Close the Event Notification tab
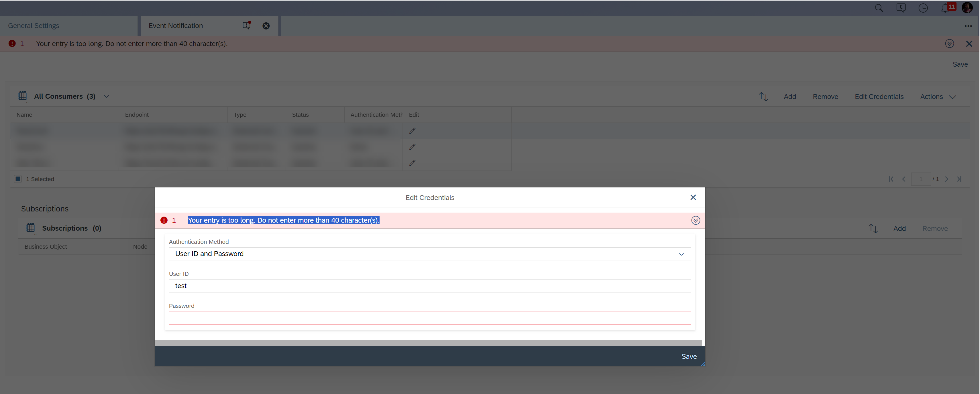Screen dimensions: 980x394 click(x=266, y=26)
